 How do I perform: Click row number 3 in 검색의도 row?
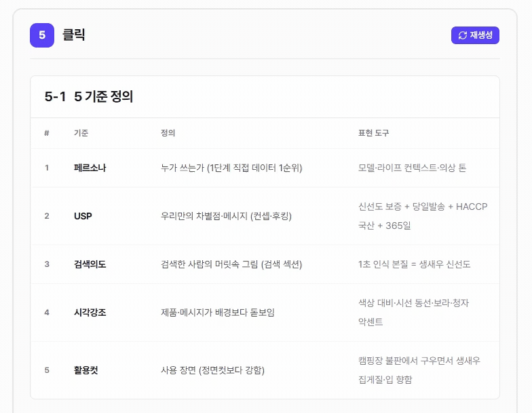pyautogui.click(x=47, y=264)
